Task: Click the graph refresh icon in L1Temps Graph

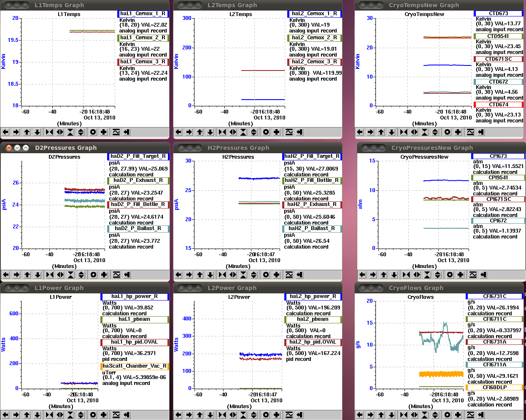Action: point(116,132)
